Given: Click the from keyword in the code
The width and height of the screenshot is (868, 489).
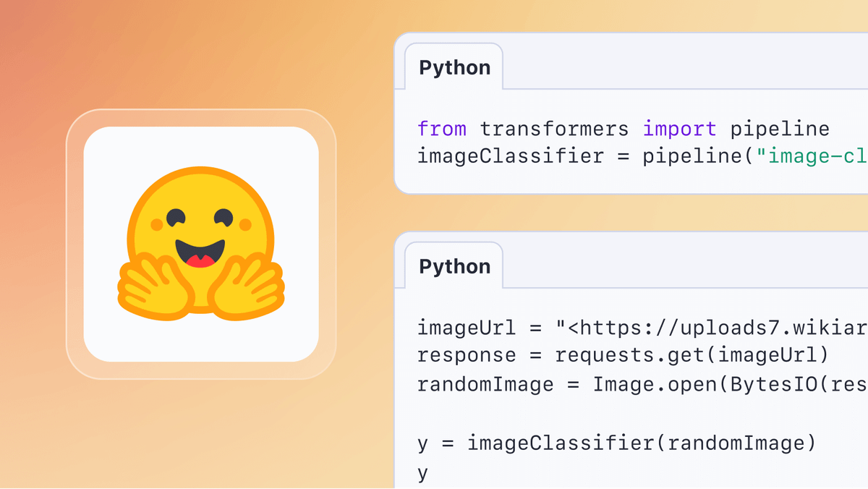Looking at the screenshot, I should click(x=442, y=128).
